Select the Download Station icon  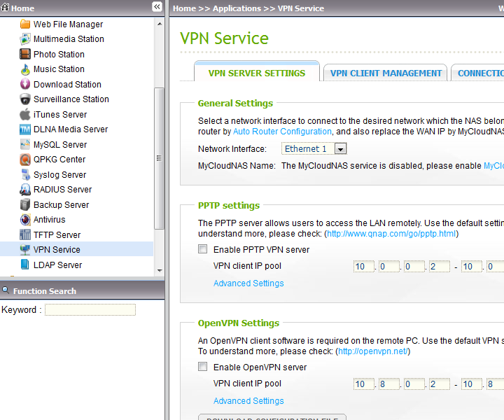(x=25, y=85)
